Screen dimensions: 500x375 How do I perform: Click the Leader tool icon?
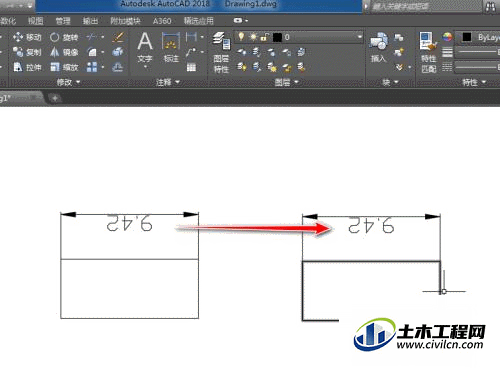click(191, 52)
